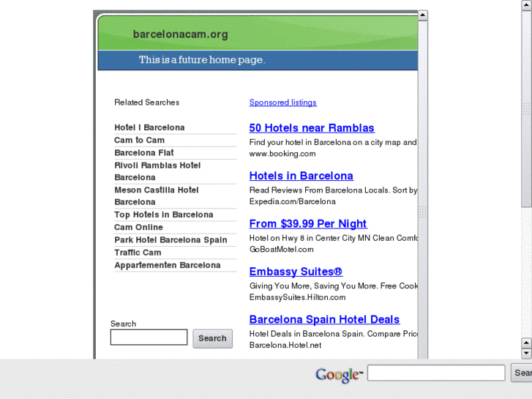Click the EmbassySuites.Hilton.com URL text
Image resolution: width=532 pixels, height=399 pixels.
297,297
